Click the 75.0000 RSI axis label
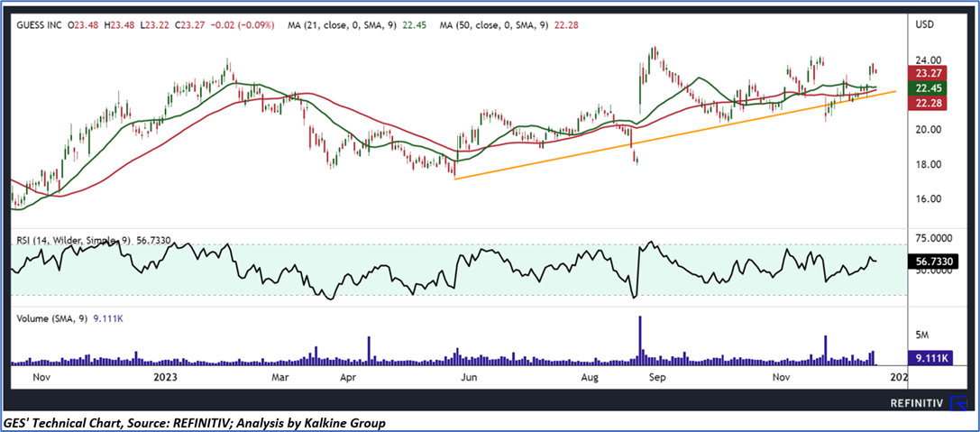This screenshot has height=432, width=980. pyautogui.click(x=934, y=238)
